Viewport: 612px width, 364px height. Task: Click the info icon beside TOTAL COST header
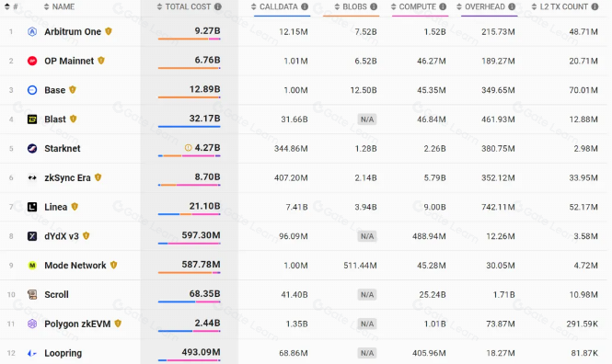click(x=218, y=6)
